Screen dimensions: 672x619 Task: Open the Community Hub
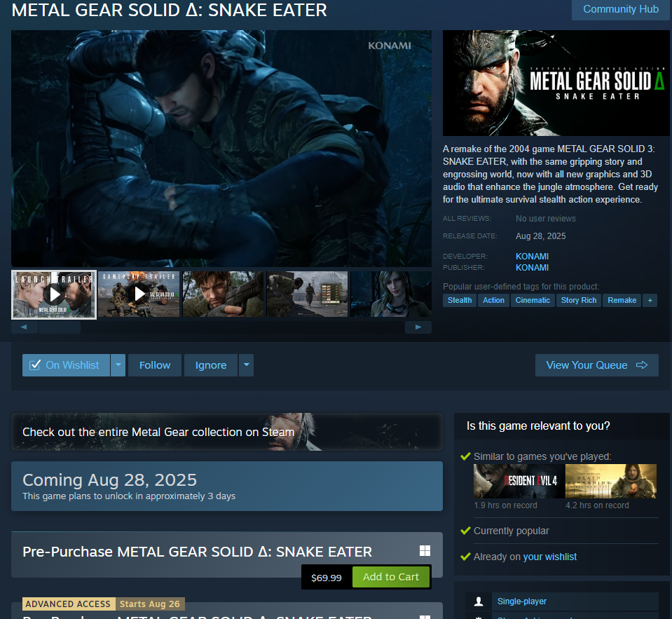(621, 9)
